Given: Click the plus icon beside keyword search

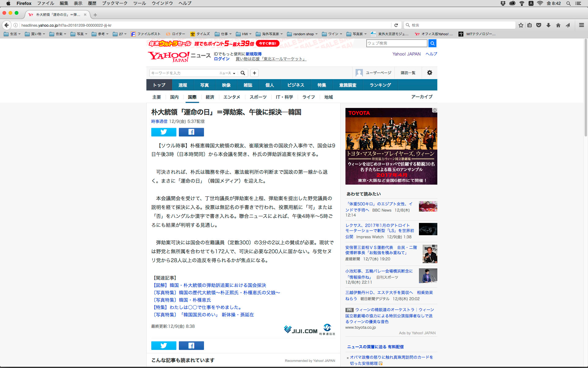Looking at the screenshot, I should click(x=254, y=73).
